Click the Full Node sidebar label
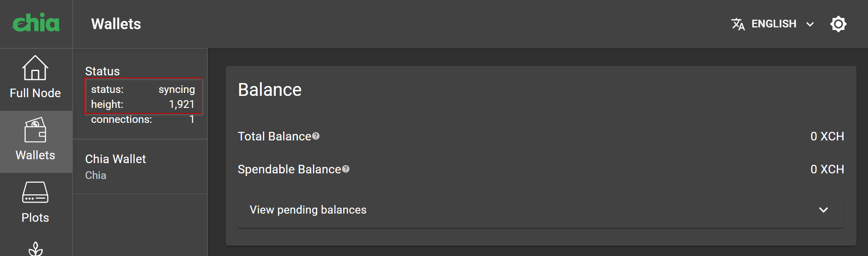The image size is (868, 256). (x=35, y=93)
